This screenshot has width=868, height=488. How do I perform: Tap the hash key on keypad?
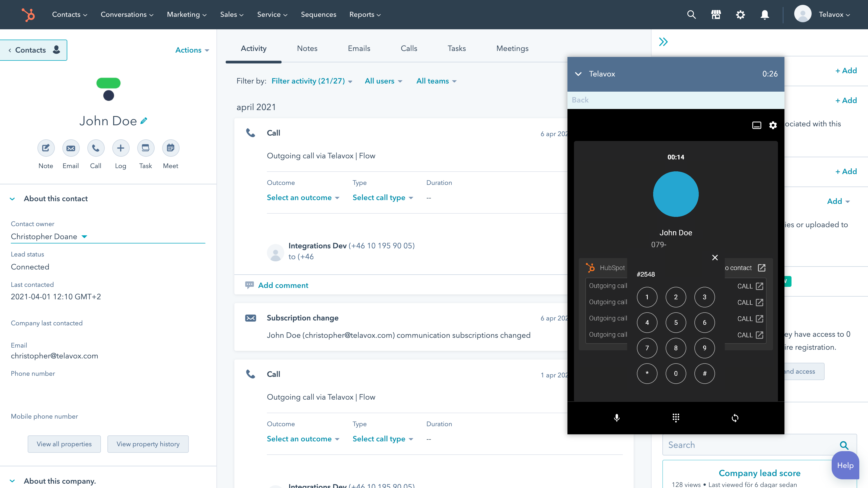click(x=705, y=374)
